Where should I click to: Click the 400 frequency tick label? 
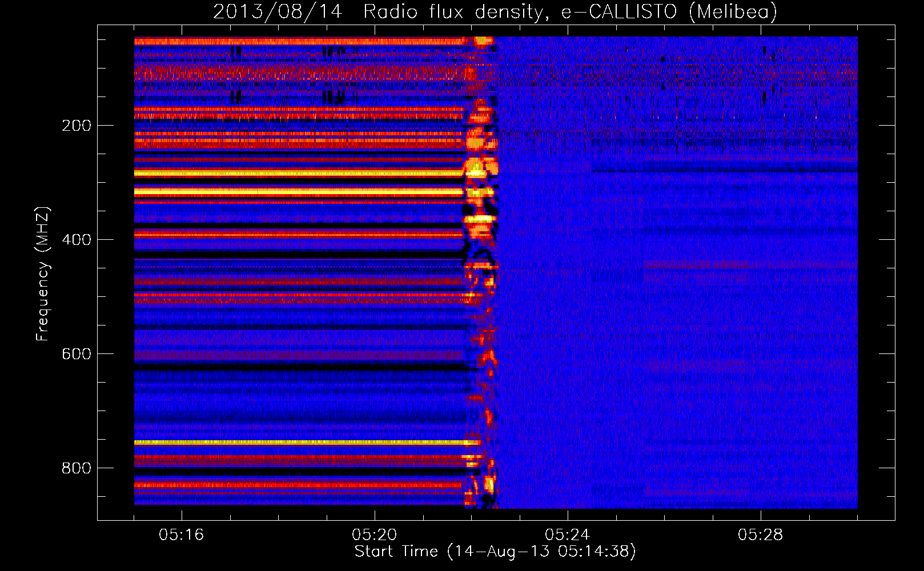(x=77, y=240)
